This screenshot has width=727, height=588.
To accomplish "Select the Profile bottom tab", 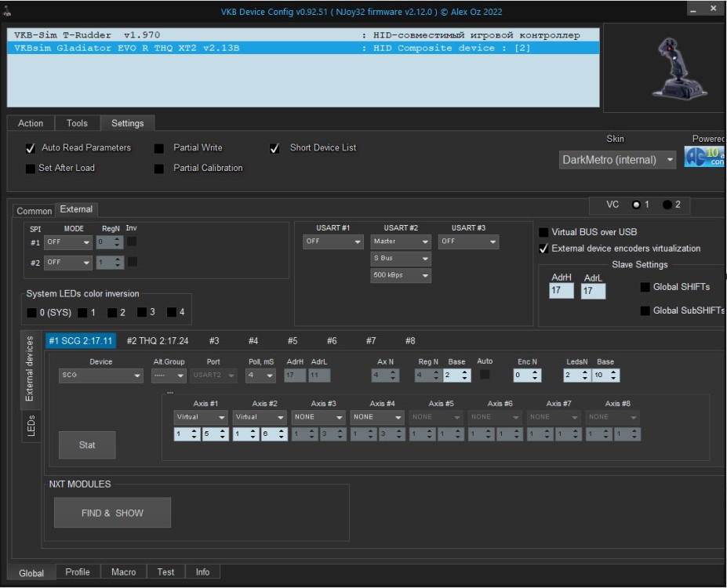I will point(78,572).
